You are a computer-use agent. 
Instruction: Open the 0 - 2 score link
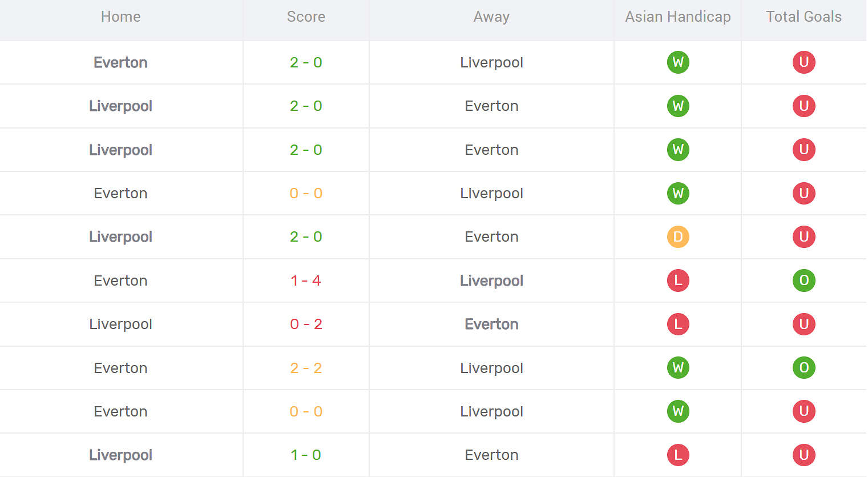pyautogui.click(x=306, y=324)
